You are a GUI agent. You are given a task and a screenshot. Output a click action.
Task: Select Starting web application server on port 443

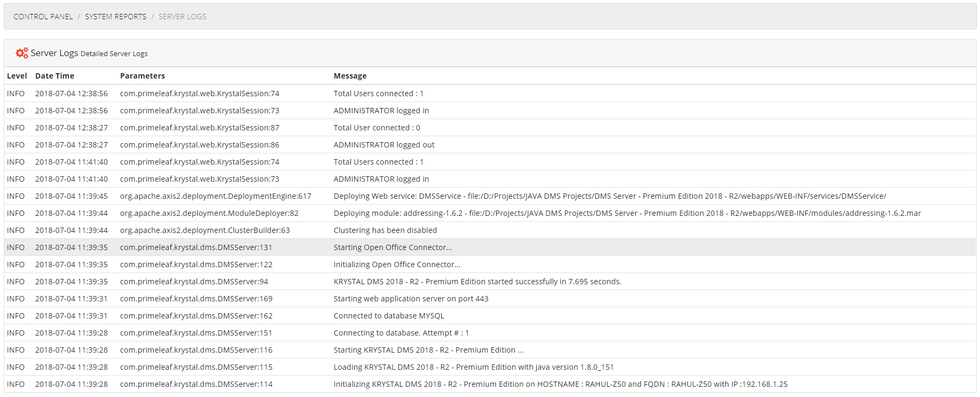tap(411, 299)
